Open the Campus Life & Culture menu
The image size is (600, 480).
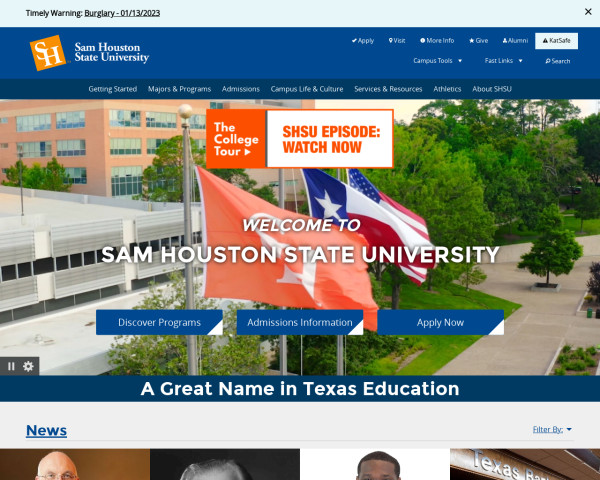[307, 89]
